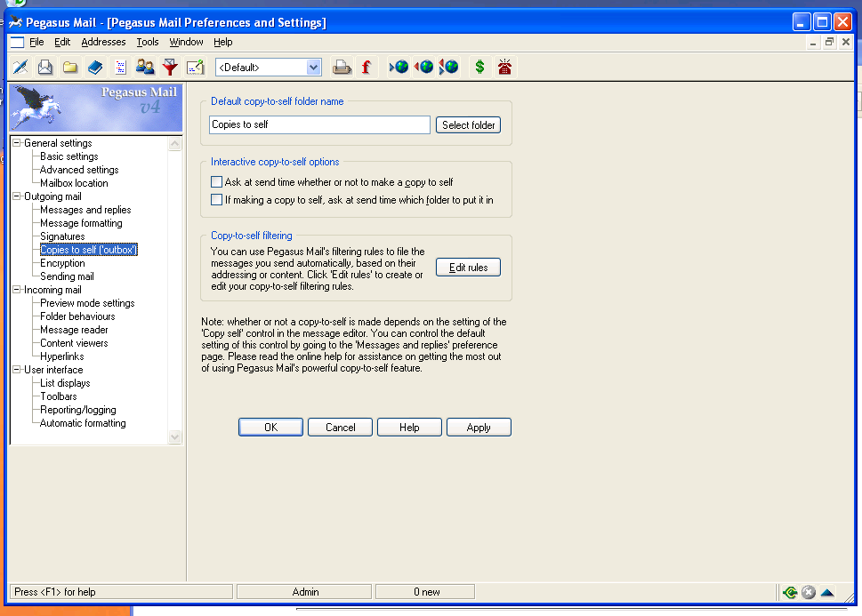
Task: Collapse the User interface tree node
Action: (x=17, y=370)
